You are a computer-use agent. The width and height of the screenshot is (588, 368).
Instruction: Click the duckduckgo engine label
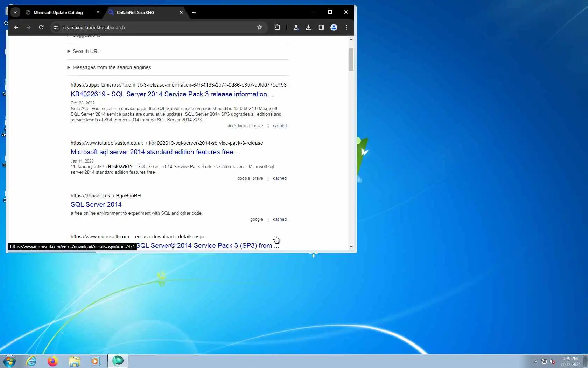(x=239, y=126)
